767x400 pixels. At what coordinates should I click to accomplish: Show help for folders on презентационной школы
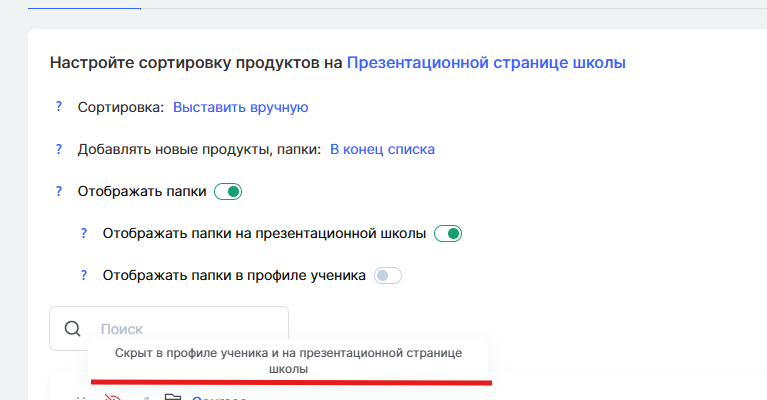pos(84,233)
